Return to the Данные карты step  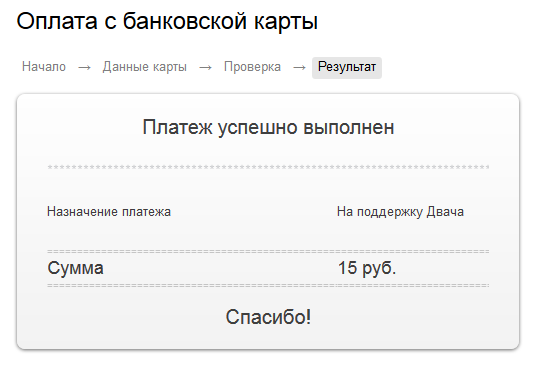(145, 67)
